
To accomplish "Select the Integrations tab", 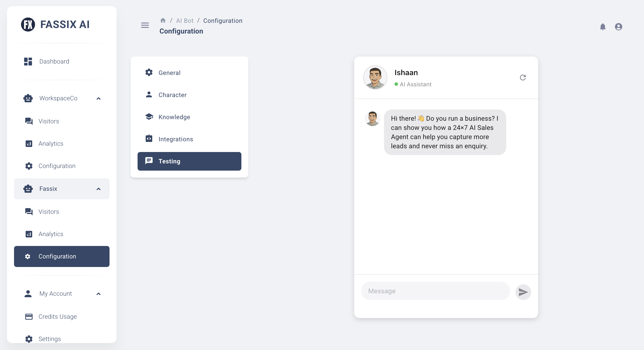I will click(x=175, y=139).
